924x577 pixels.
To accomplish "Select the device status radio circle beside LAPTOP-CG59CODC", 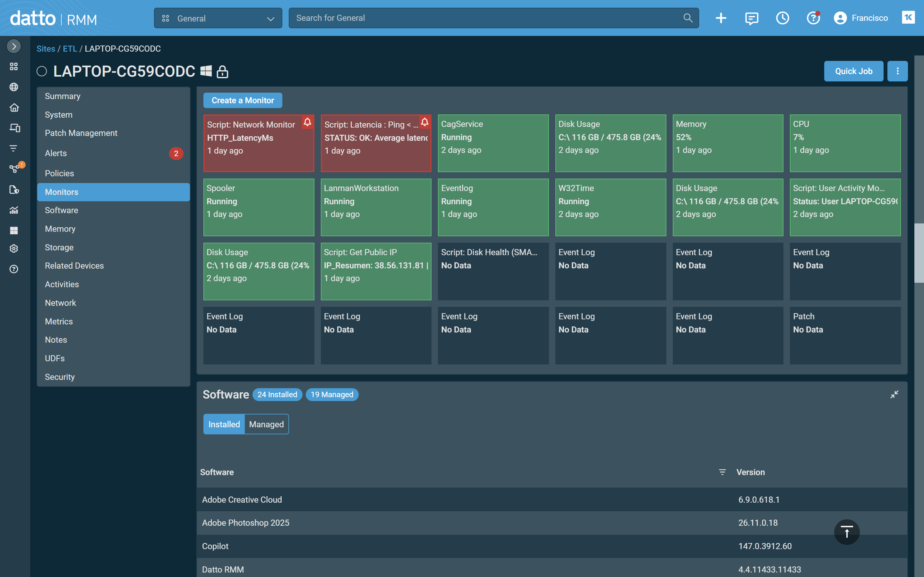I will [x=42, y=71].
